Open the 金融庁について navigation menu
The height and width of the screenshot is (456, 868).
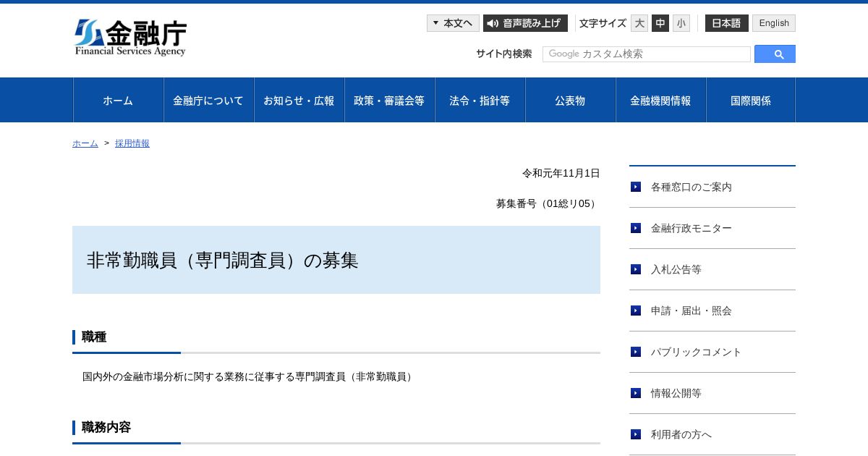pyautogui.click(x=208, y=100)
